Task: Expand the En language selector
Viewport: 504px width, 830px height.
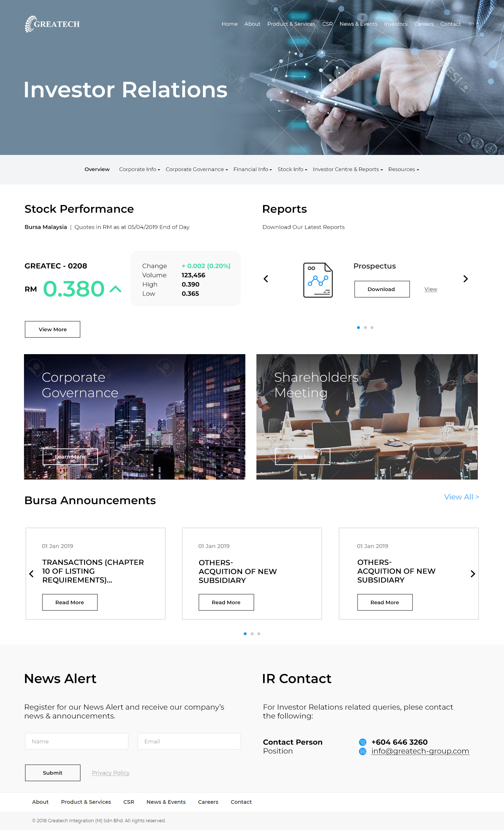Action: pos(473,24)
